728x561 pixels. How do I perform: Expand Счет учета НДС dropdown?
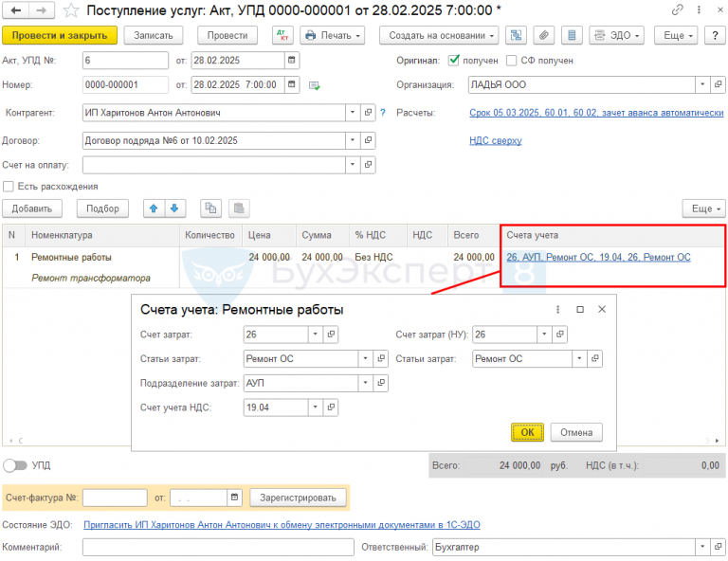click(314, 407)
